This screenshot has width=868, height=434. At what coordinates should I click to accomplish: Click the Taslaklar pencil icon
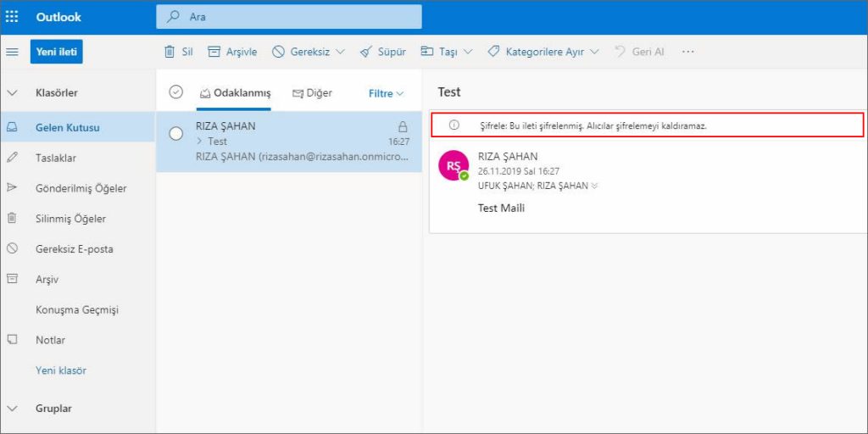pos(12,157)
